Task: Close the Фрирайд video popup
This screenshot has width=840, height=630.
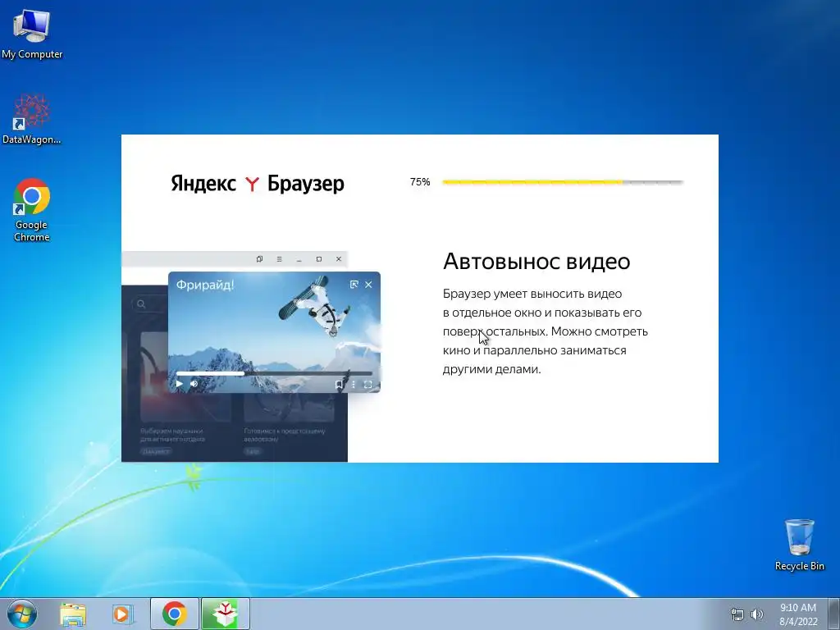Action: pos(368,285)
